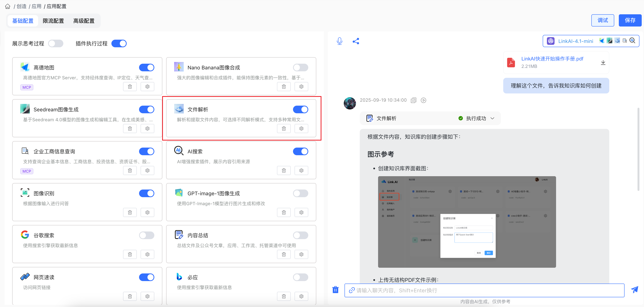Switch to the 高级配置 tab
644x307 pixels.
tap(84, 21)
